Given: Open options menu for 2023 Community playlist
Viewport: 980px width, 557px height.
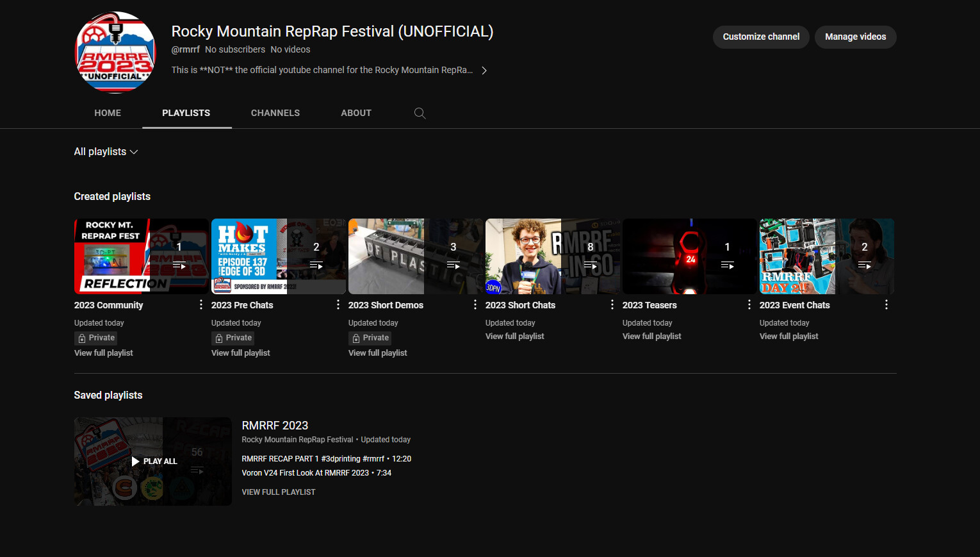Looking at the screenshot, I should click(201, 305).
